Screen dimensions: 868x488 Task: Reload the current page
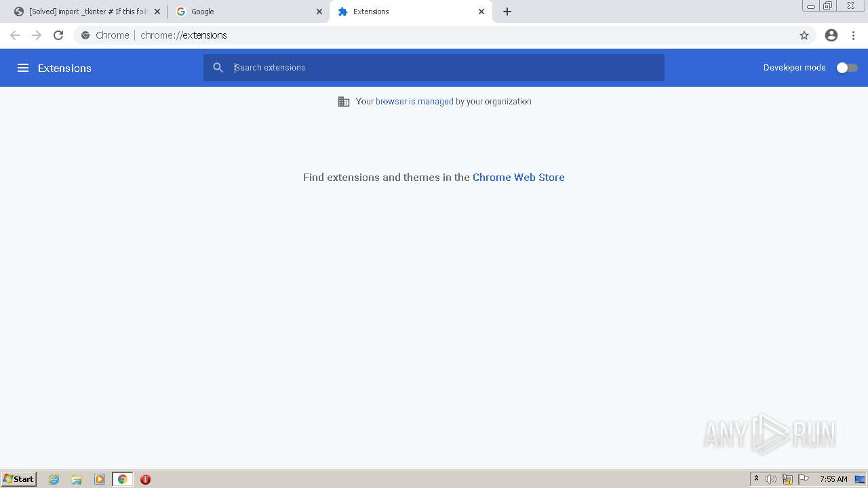[x=58, y=35]
